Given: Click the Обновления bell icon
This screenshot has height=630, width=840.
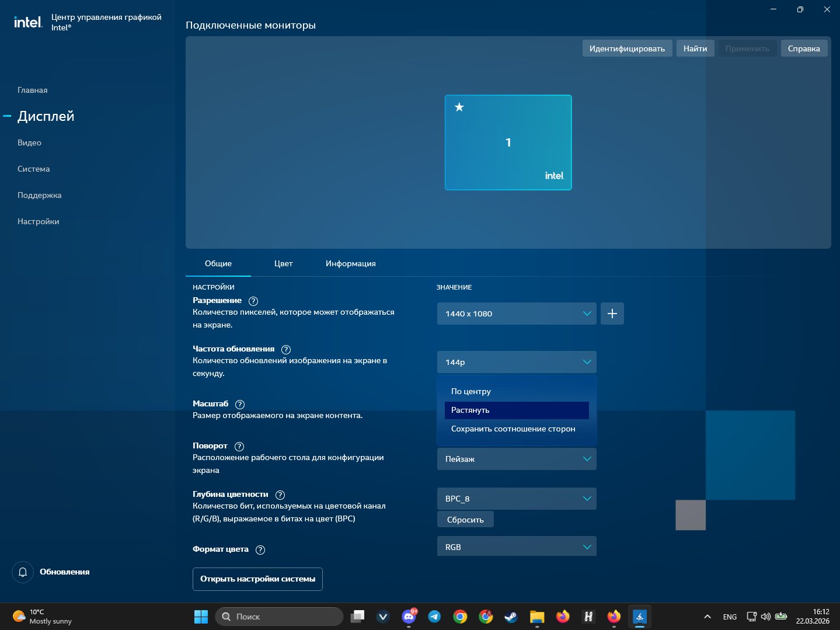Looking at the screenshot, I should (x=23, y=572).
